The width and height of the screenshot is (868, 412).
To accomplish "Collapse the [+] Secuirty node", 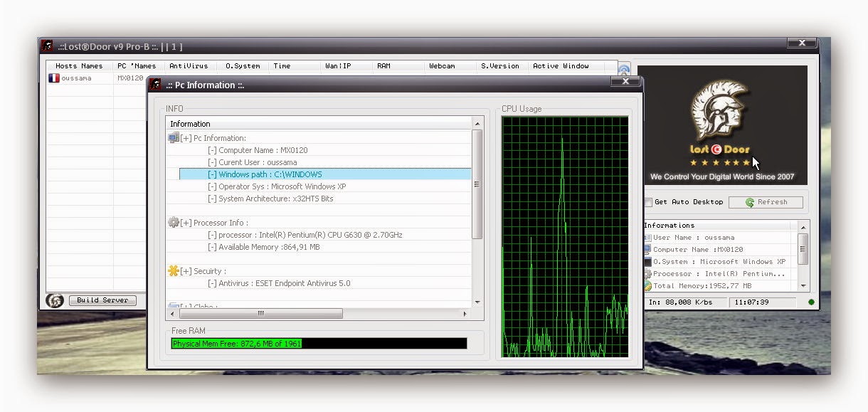I will point(186,271).
